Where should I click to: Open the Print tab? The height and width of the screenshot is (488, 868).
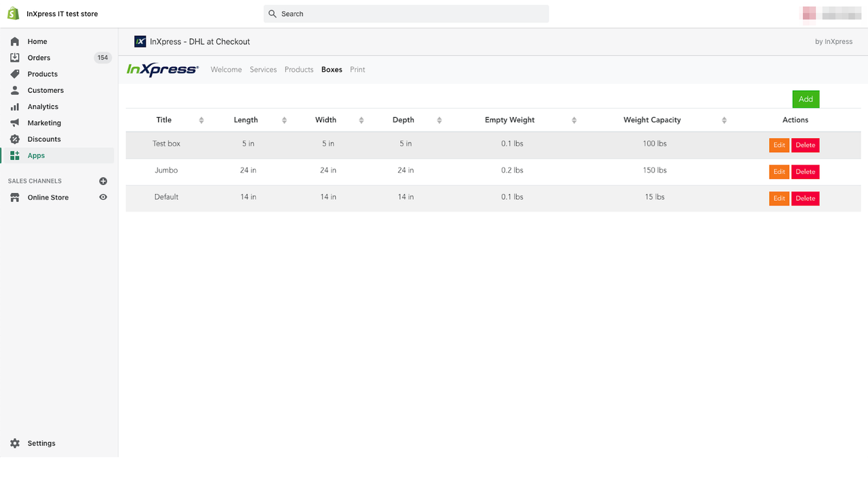pyautogui.click(x=357, y=69)
